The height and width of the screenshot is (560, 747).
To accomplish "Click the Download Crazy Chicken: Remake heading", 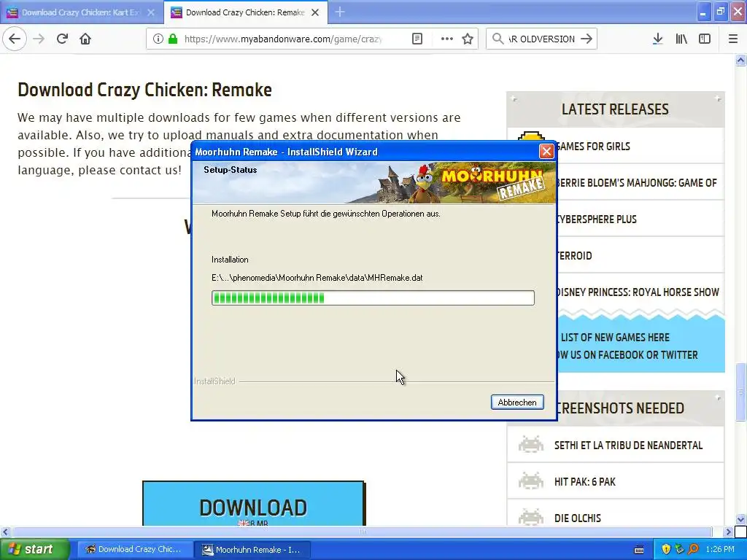I will pyautogui.click(x=145, y=90).
